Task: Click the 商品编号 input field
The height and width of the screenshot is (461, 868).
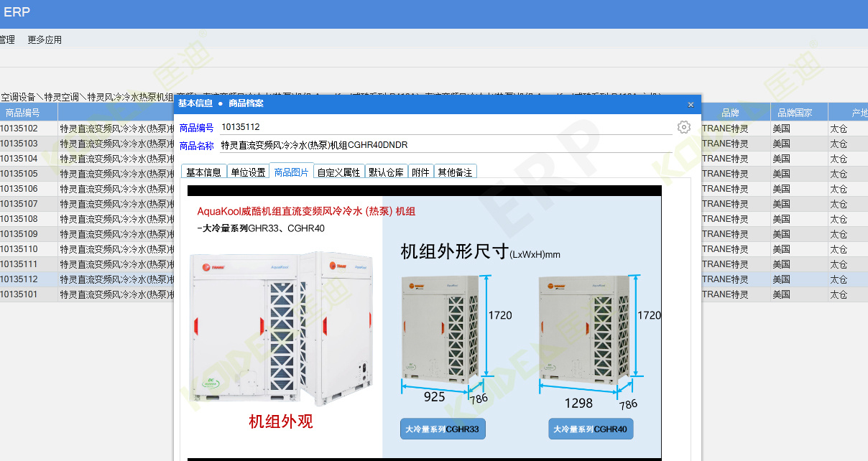Action: pyautogui.click(x=445, y=127)
